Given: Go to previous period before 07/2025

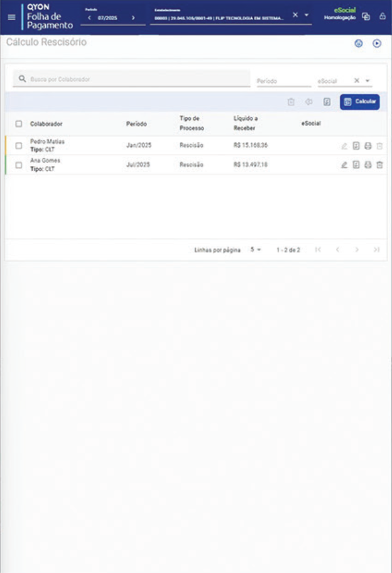Looking at the screenshot, I should [x=89, y=18].
